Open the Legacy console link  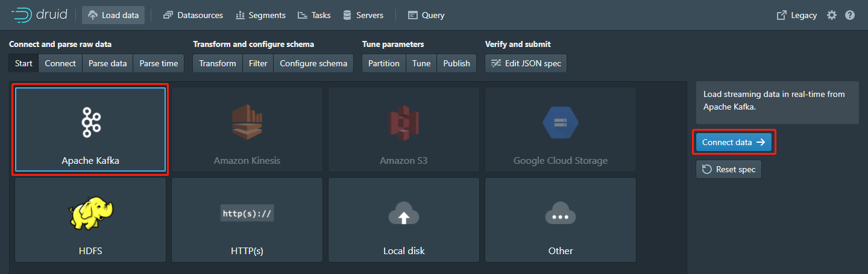pyautogui.click(x=797, y=15)
